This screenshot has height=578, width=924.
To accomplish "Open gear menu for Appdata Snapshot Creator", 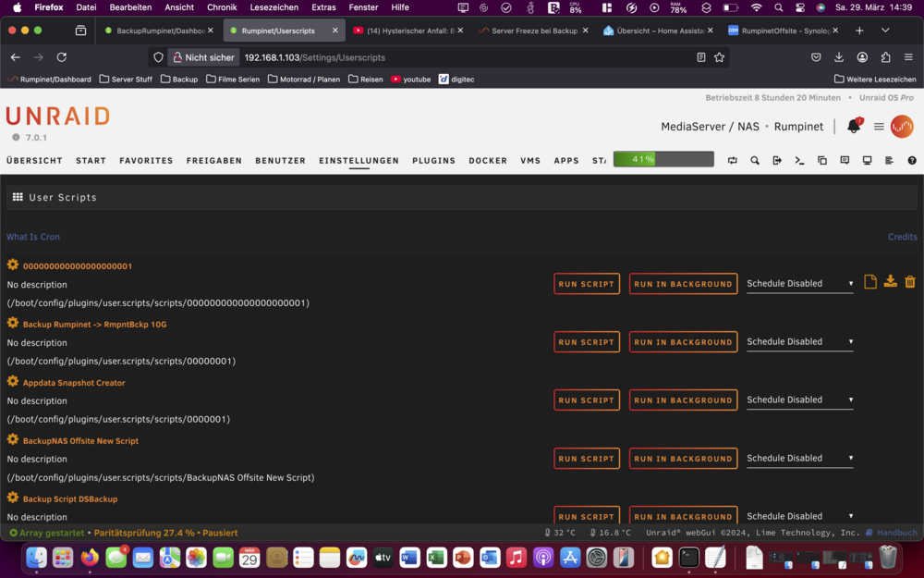I will coord(13,382).
